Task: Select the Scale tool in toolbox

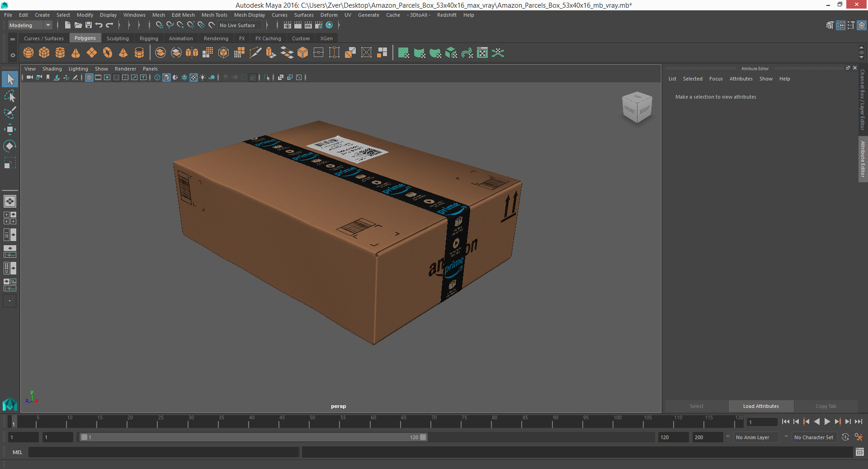Action: [x=10, y=162]
